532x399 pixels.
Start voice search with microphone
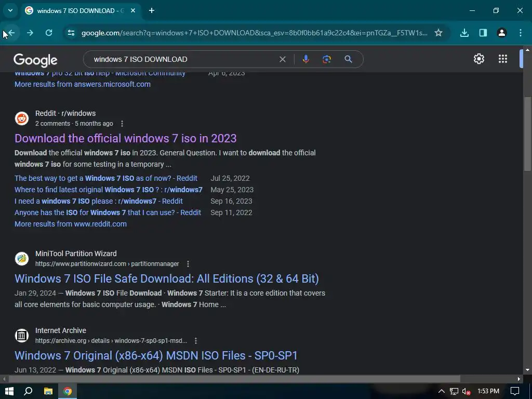(305, 59)
